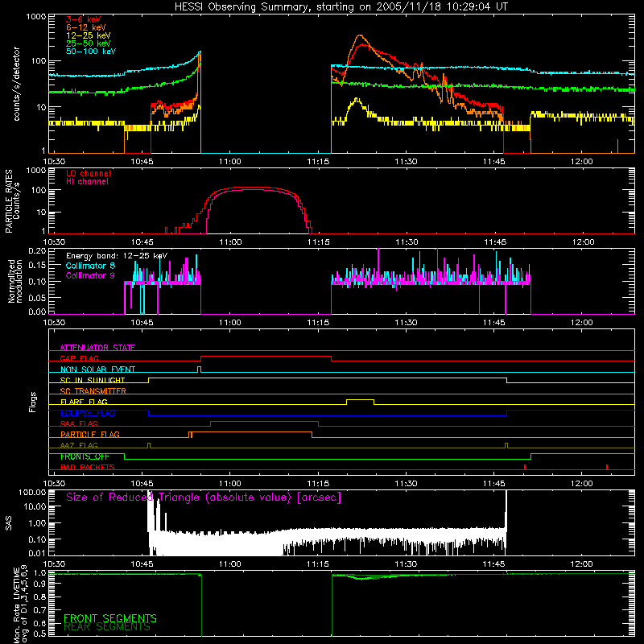Click the ECLIPSE_FLAG label
The width and height of the screenshot is (644, 644).
88,413
